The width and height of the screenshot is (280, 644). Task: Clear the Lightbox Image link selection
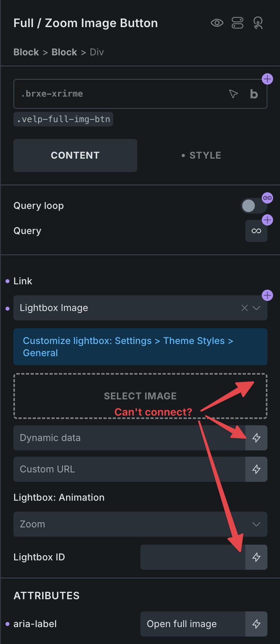[245, 308]
